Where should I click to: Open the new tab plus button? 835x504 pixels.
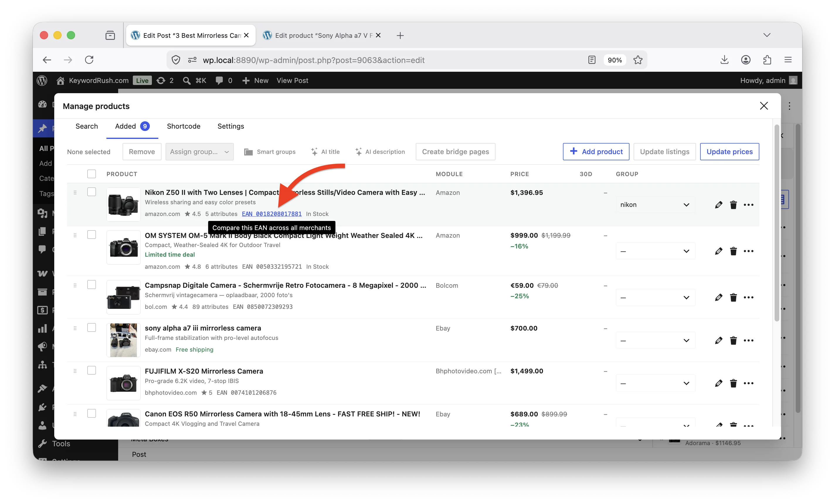coord(400,35)
